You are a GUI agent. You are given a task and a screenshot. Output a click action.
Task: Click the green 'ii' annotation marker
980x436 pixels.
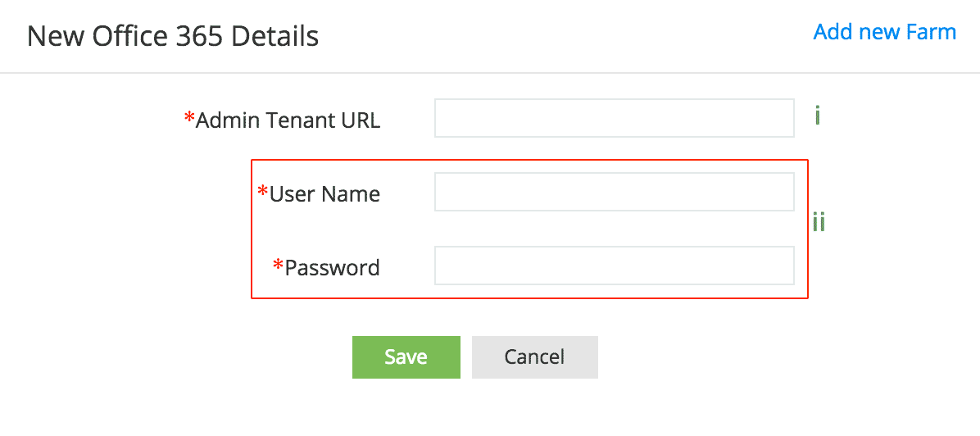pos(819,221)
